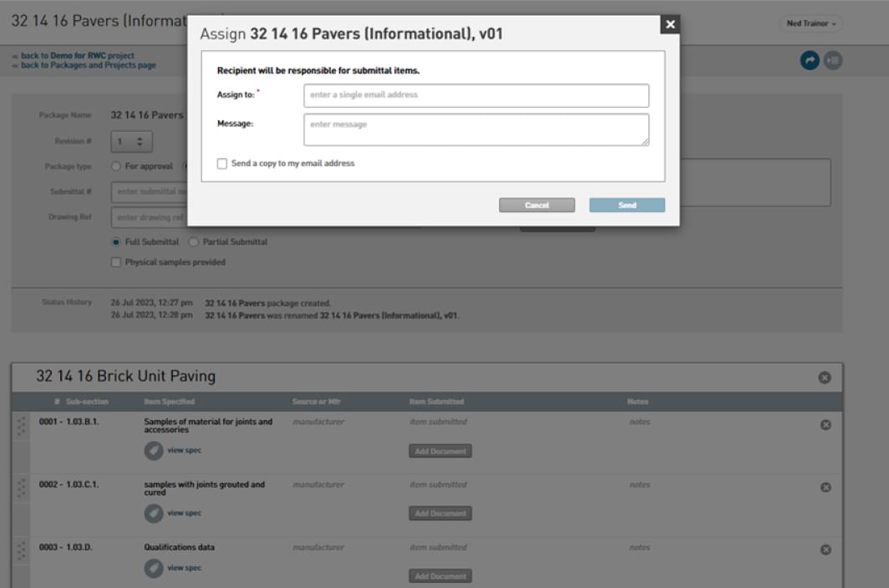Delete item 0001 - 1.03.B.1. row

(825, 425)
